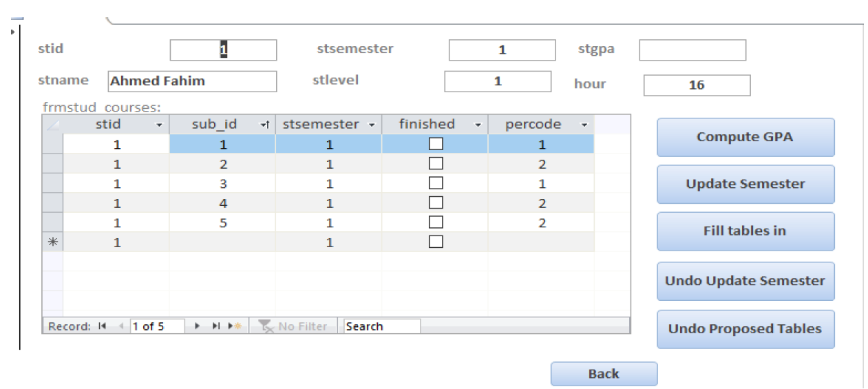Open the stid column filter dropdown
Screen dimensions: 868x389
(160, 125)
